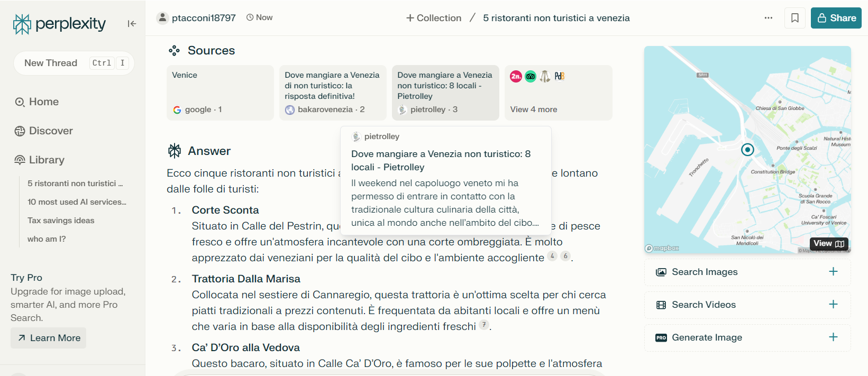Click the map location marker
The width and height of the screenshot is (868, 376).
(x=747, y=150)
